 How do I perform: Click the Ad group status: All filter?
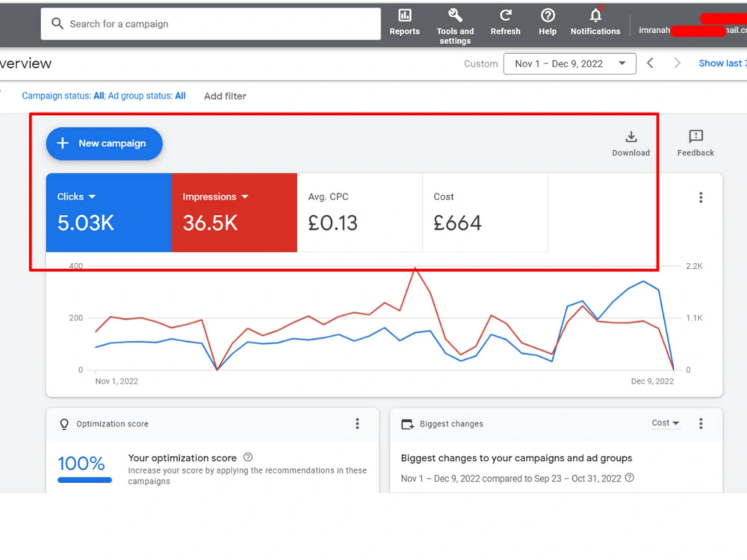(146, 96)
